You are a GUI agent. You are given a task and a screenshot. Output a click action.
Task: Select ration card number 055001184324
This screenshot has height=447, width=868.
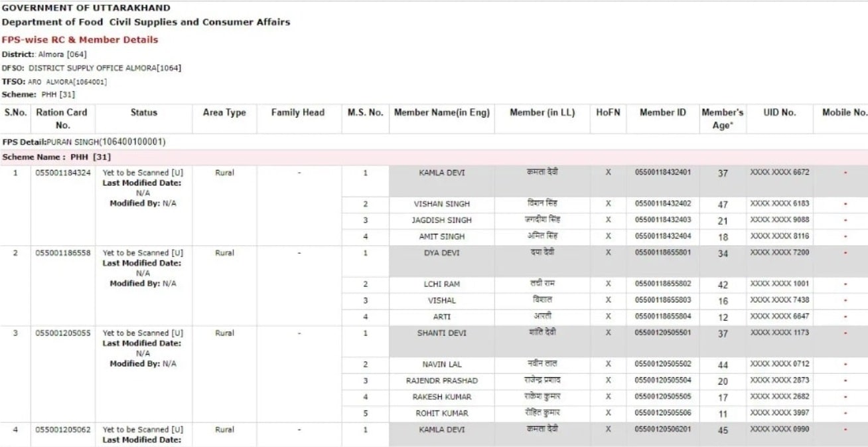[x=62, y=173]
